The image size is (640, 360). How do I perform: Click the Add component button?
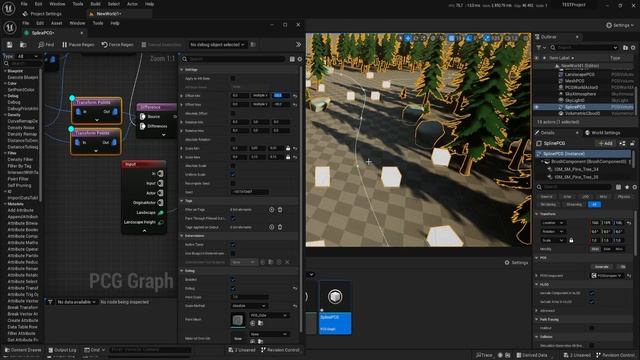[606, 143]
